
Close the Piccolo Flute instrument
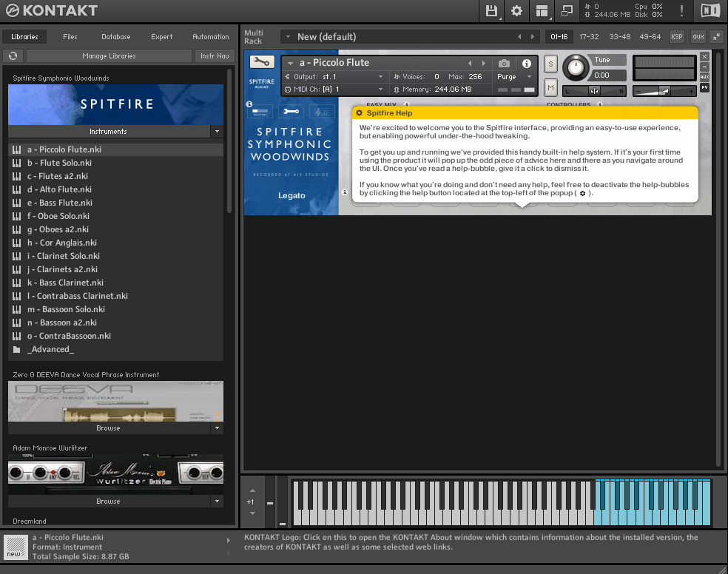tap(705, 57)
